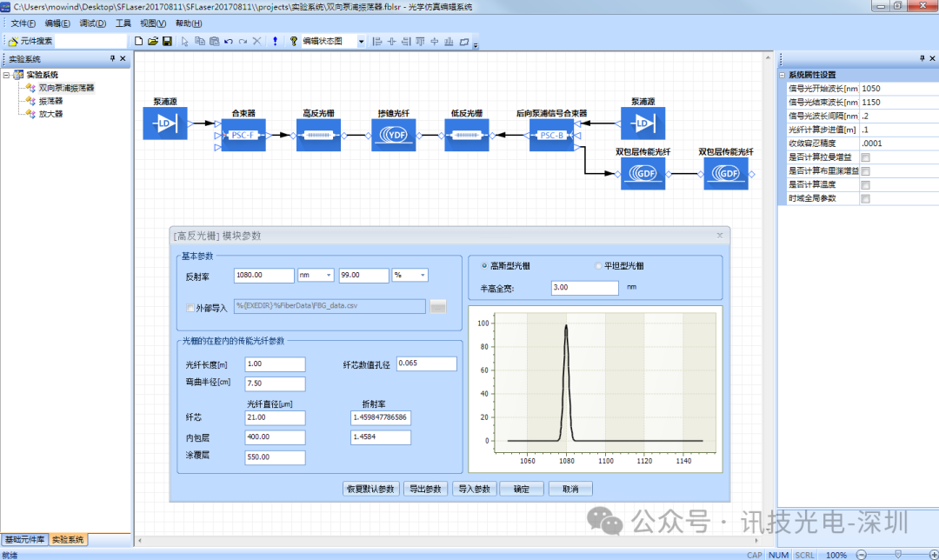
Task: Open the 编辑状态图 dropdown in the toolbar
Action: point(361,42)
